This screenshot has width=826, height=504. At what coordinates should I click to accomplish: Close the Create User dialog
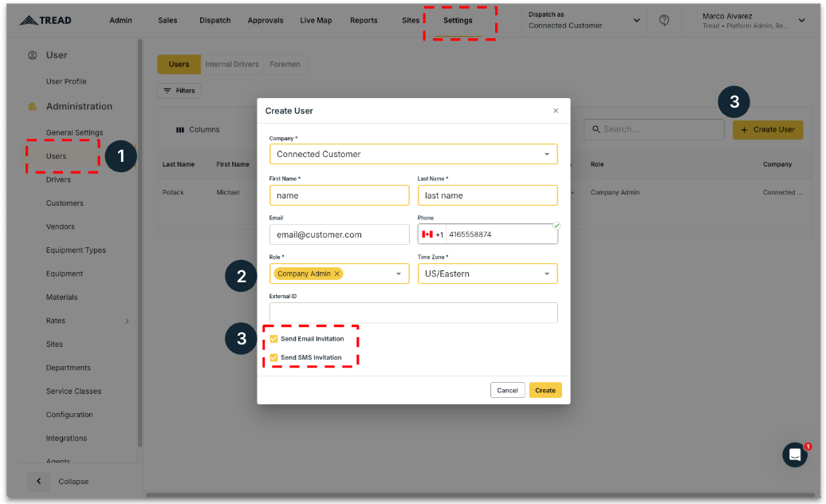[556, 111]
